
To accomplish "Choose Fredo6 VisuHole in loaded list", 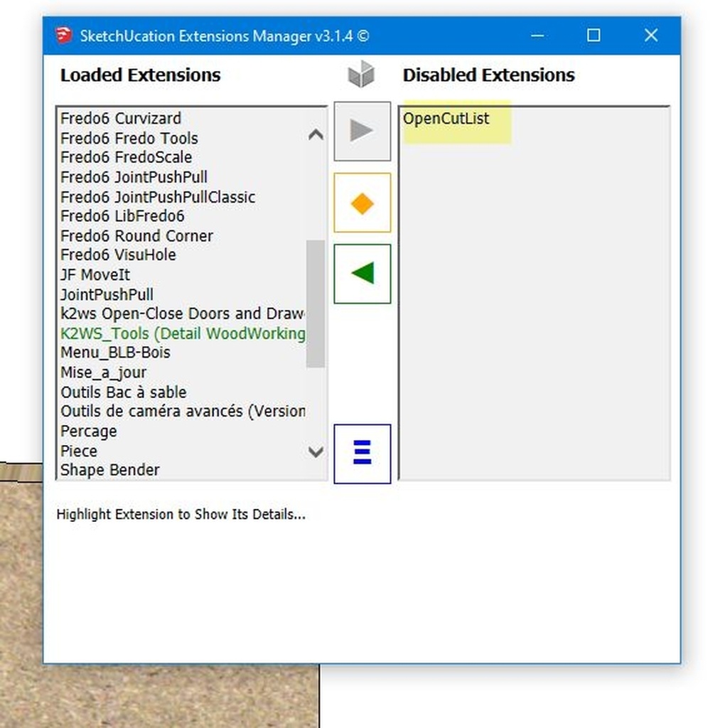I will tap(119, 255).
